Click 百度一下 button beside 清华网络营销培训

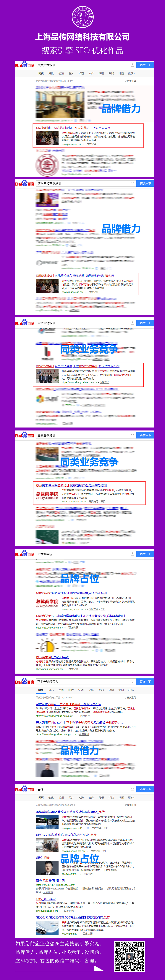(145, 183)
